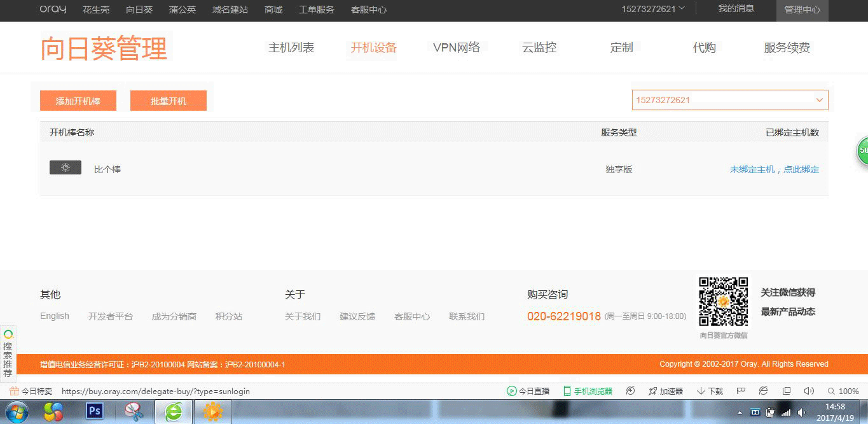
Task: Open 下载 downloads in browser status bar
Action: (x=710, y=391)
